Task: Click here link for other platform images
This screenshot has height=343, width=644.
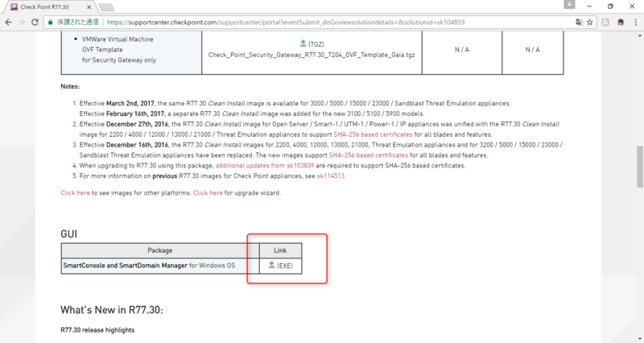Action: pyautogui.click(x=75, y=192)
